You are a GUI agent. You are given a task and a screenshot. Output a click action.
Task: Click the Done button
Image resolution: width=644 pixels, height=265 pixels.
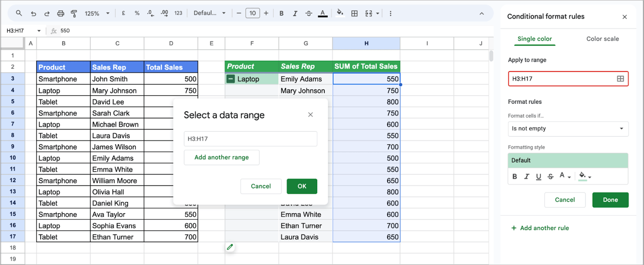pos(610,200)
